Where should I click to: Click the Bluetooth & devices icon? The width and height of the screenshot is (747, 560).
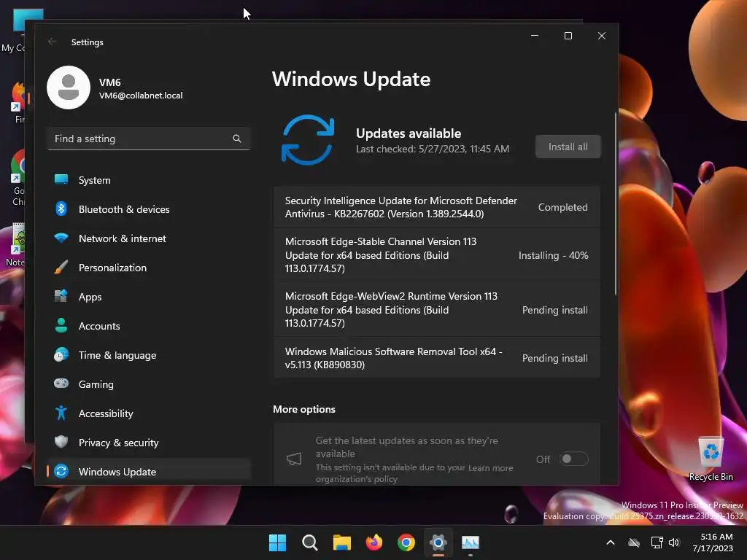[61, 209]
